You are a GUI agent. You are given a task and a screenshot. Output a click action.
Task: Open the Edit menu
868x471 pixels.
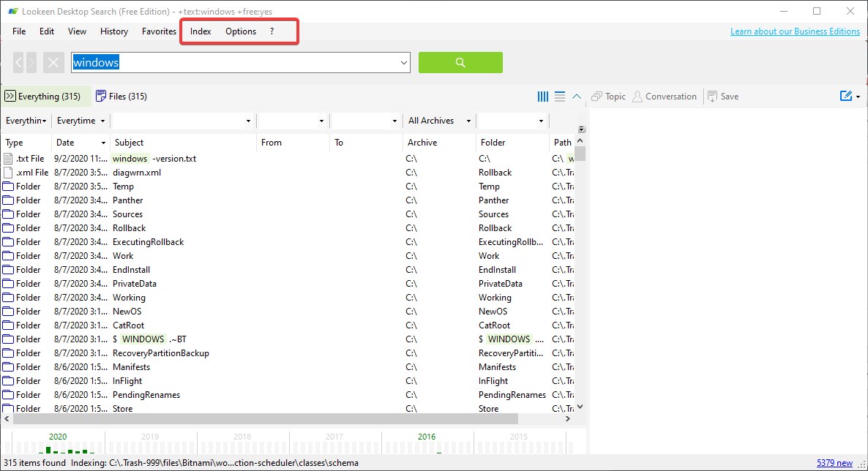tap(47, 31)
